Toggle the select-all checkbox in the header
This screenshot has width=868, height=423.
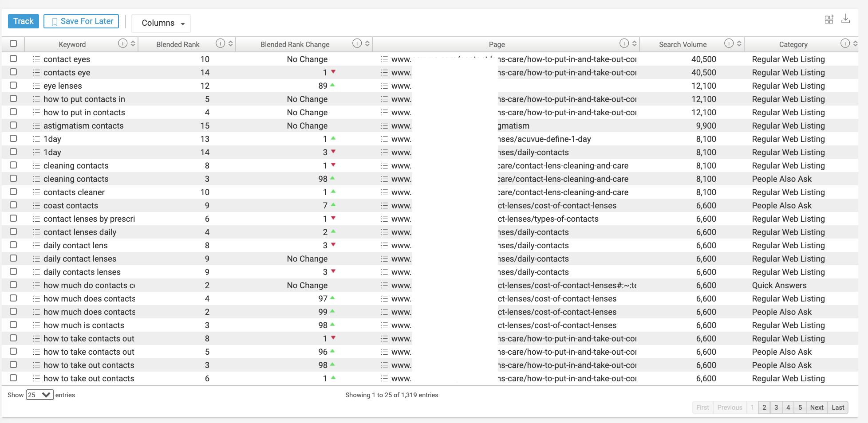[13, 43]
